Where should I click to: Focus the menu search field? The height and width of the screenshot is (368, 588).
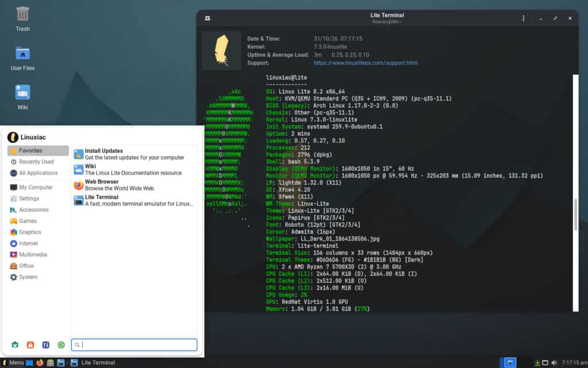134,345
